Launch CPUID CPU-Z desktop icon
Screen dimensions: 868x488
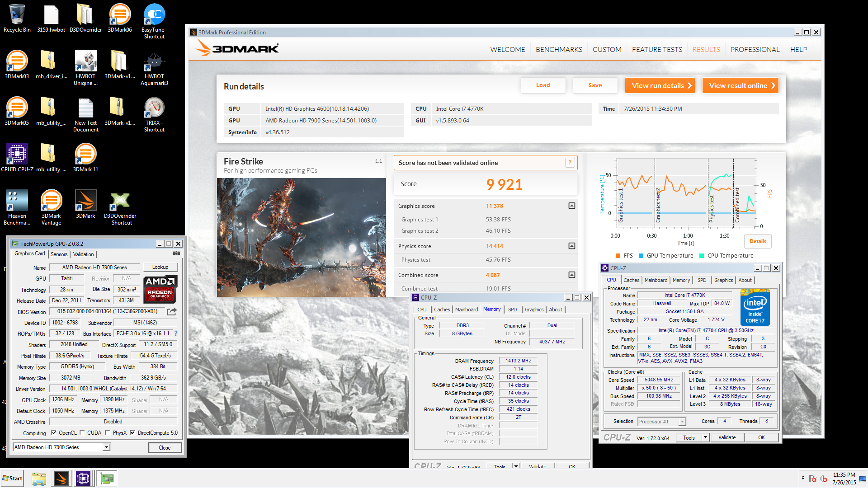click(17, 158)
